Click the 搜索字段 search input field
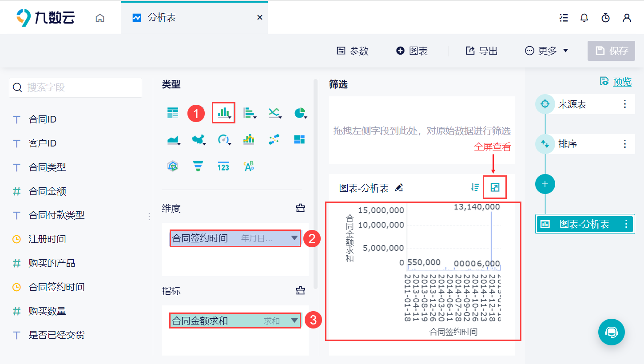Image resolution: width=644 pixels, height=364 pixels. click(x=76, y=87)
